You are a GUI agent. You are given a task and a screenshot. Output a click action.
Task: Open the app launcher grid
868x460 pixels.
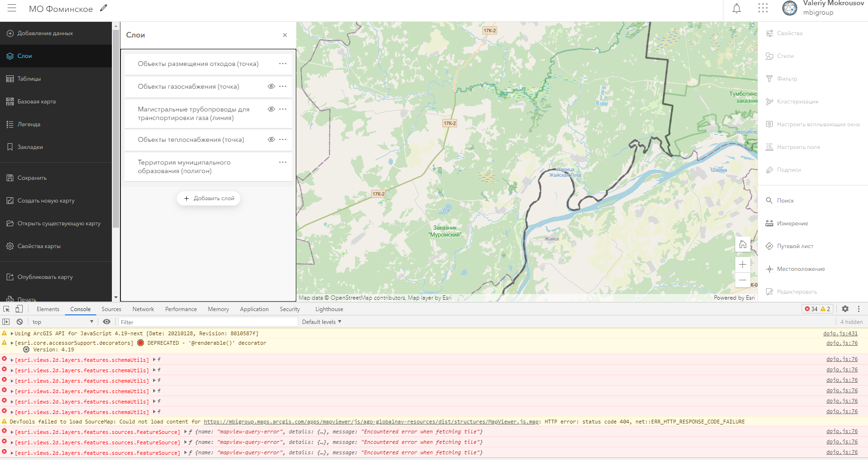[x=763, y=8]
